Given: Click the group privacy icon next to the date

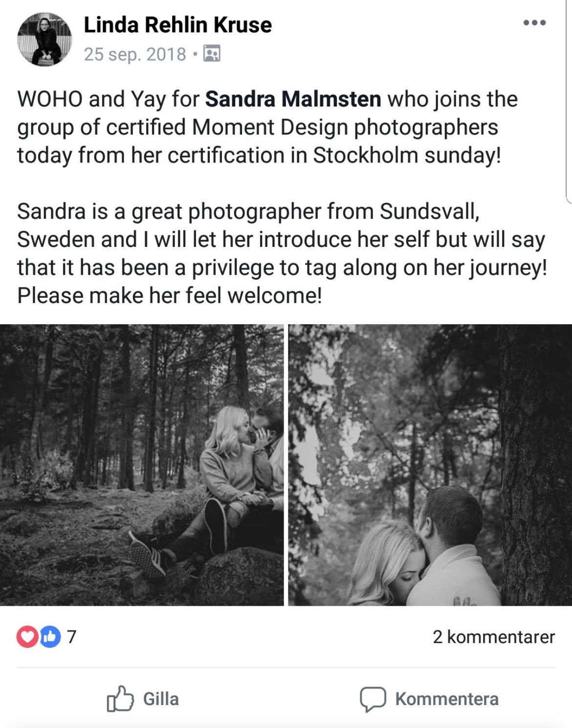Looking at the screenshot, I should click(x=212, y=53).
